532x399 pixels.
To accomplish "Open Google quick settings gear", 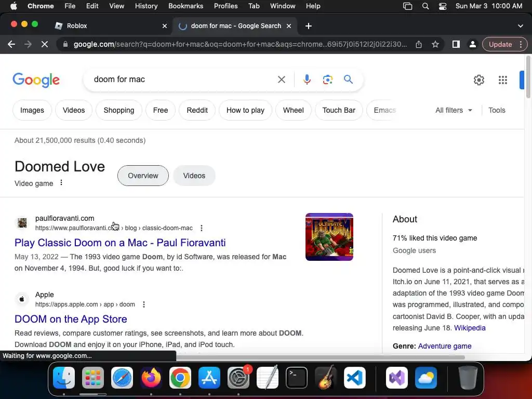I will [478, 80].
